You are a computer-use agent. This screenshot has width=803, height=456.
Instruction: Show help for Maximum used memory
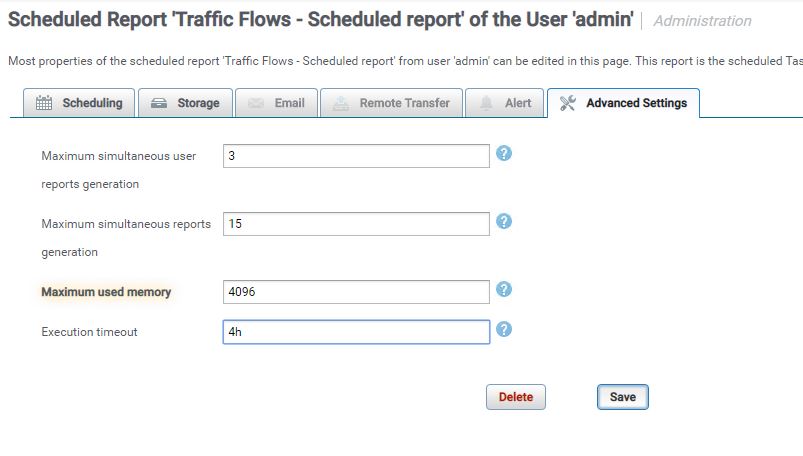click(x=504, y=289)
